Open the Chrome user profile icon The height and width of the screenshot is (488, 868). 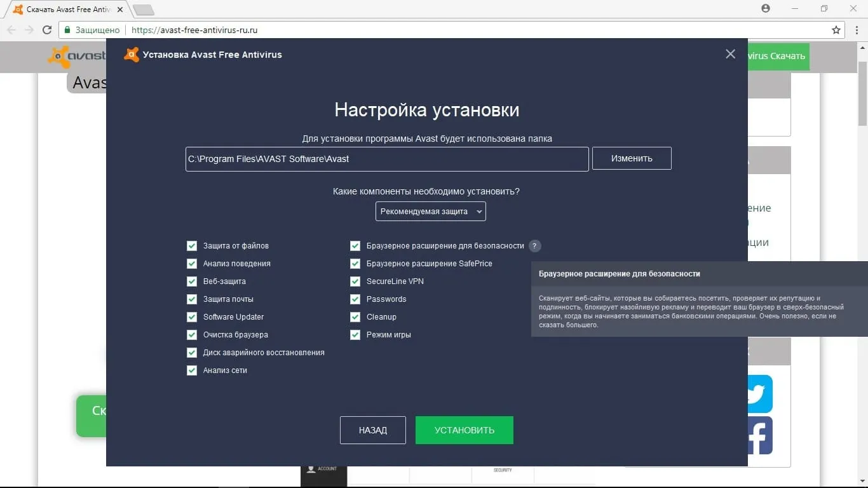(766, 8)
